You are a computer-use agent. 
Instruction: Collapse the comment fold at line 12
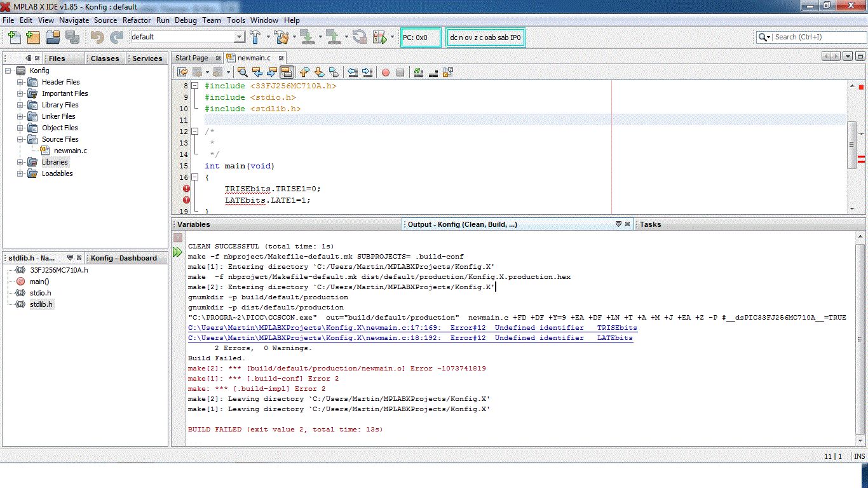coord(195,132)
